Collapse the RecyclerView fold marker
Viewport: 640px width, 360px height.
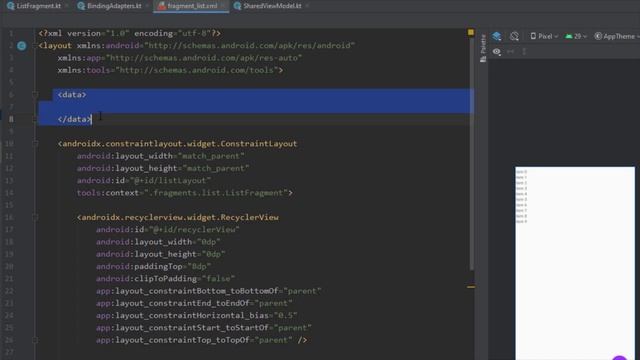click(x=36, y=217)
